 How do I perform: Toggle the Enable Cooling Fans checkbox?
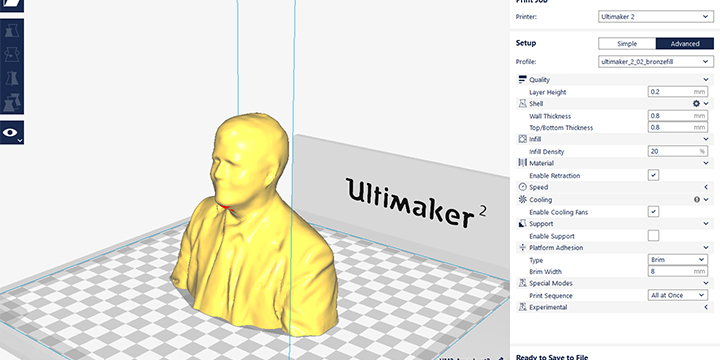click(653, 212)
